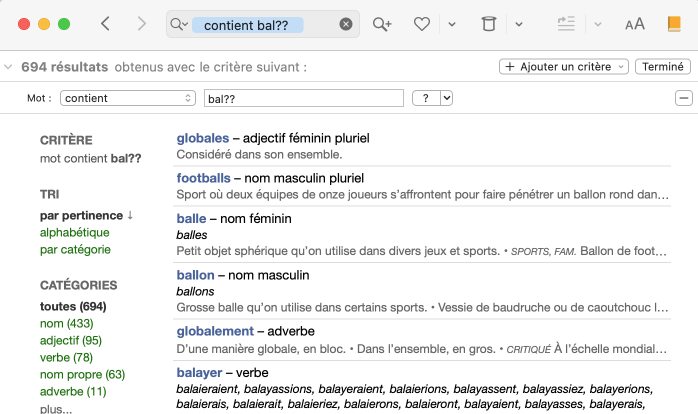698x414 pixels.
Task: Remove the criterion with the minus button
Action: point(684,98)
